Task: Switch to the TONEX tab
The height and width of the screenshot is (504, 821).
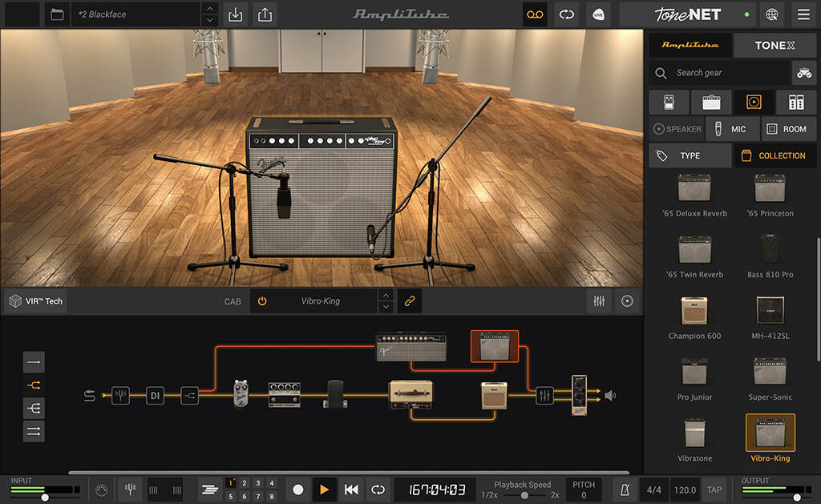Action: click(x=774, y=45)
